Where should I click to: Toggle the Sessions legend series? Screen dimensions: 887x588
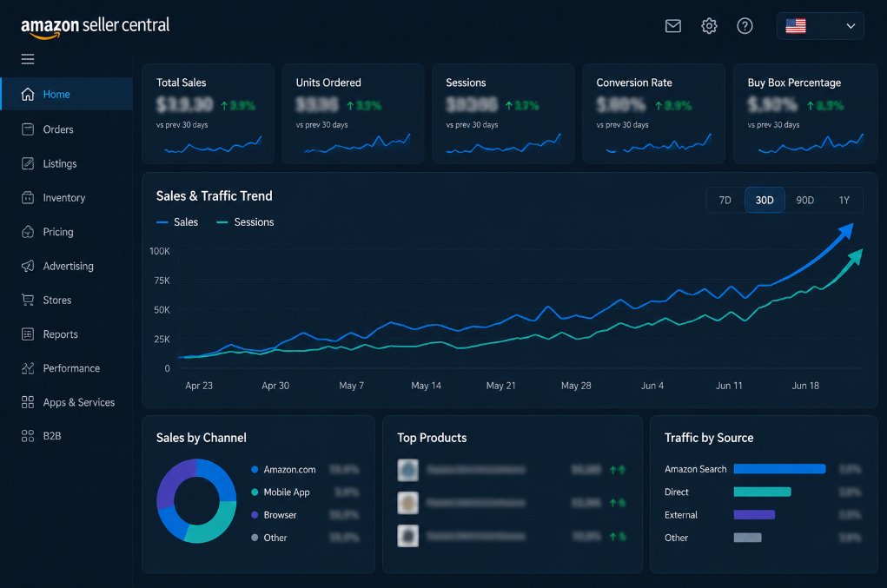[245, 222]
